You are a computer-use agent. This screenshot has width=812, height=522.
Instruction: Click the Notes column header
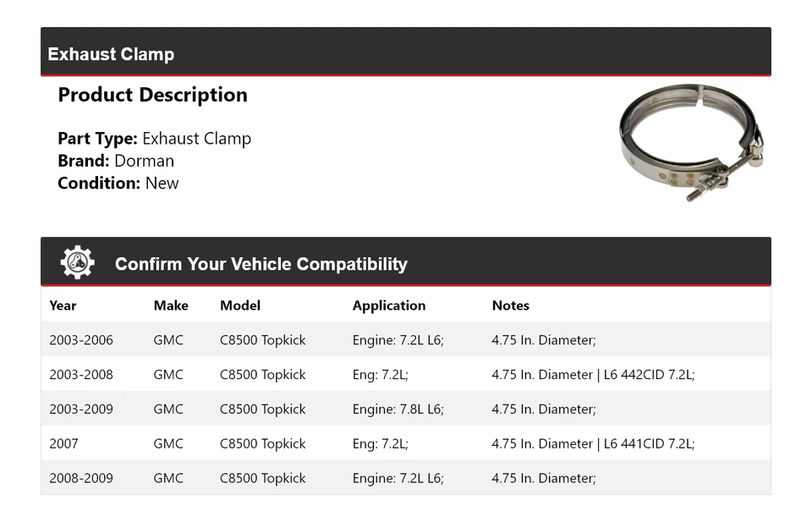coord(510,305)
